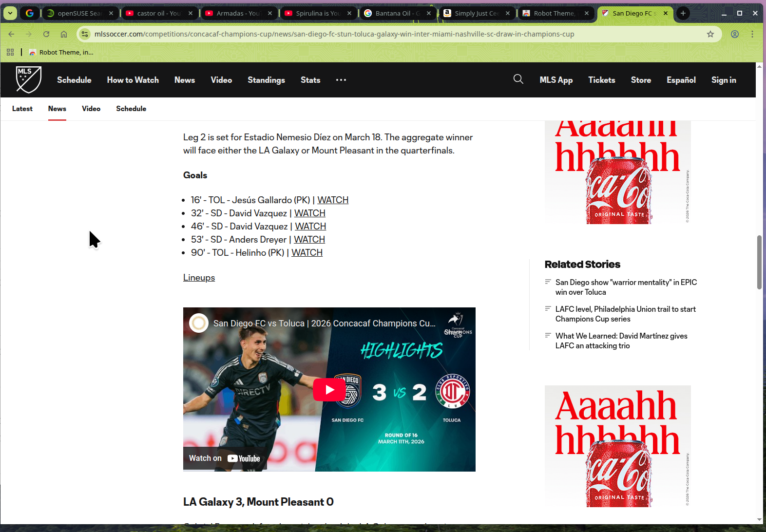Select the Video sub-navigation tab

(x=91, y=109)
